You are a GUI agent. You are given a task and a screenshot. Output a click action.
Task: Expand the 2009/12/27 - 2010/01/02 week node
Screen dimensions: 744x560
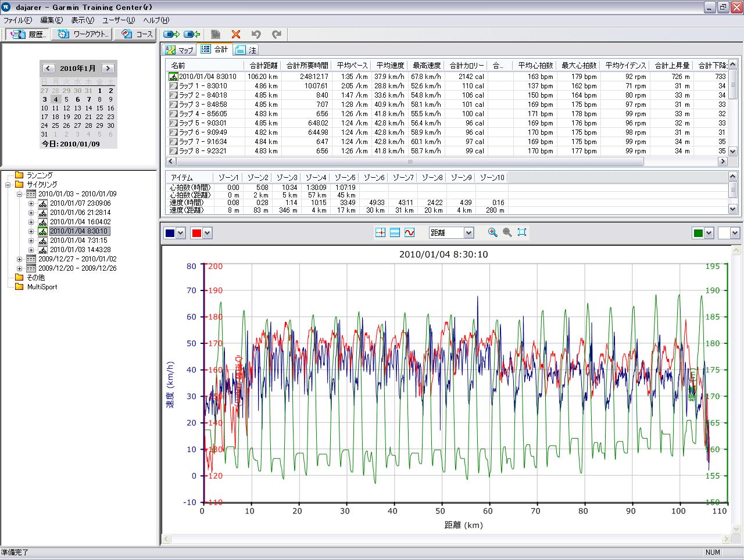19,259
